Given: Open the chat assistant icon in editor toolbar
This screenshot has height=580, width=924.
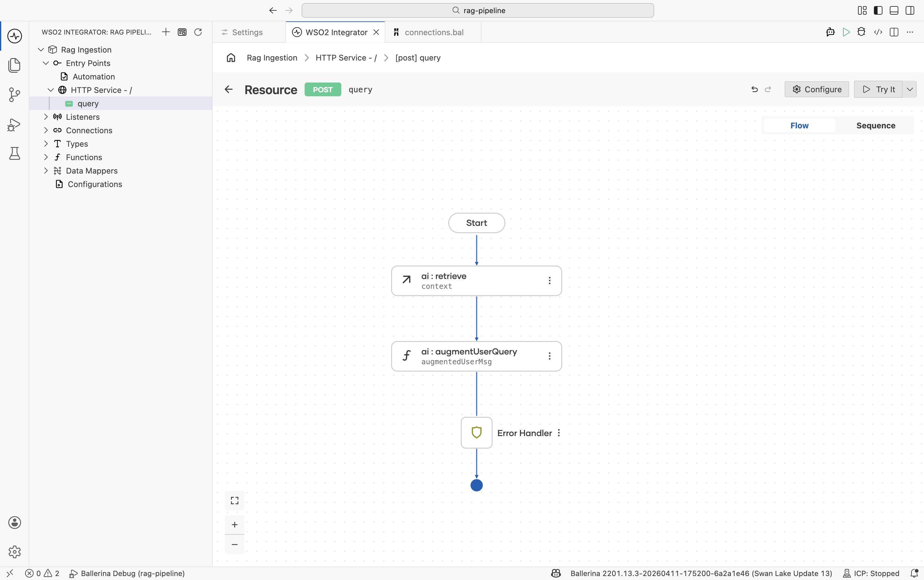Looking at the screenshot, I should pos(830,32).
